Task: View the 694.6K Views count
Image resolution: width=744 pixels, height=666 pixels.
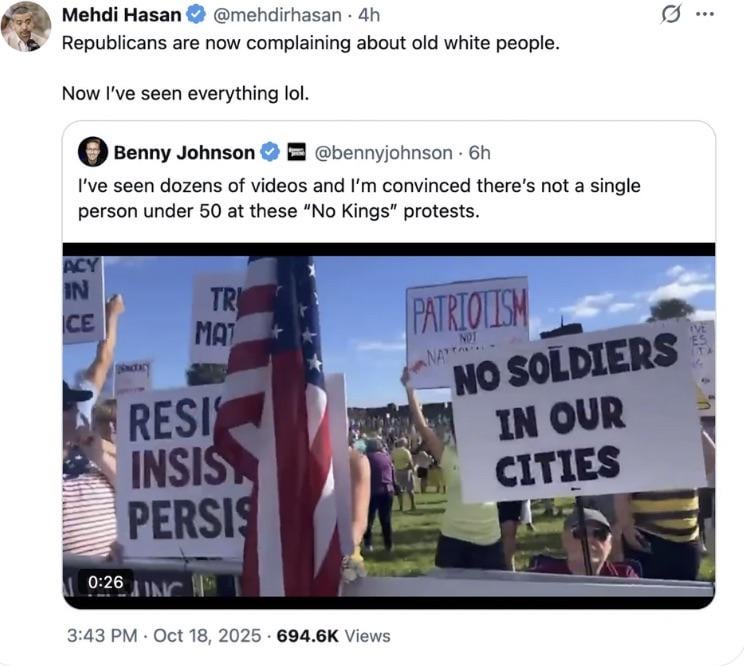Action: click(x=334, y=636)
